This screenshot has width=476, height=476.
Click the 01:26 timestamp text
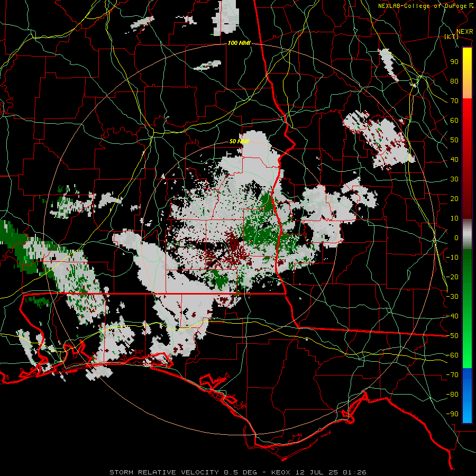[x=354, y=472]
